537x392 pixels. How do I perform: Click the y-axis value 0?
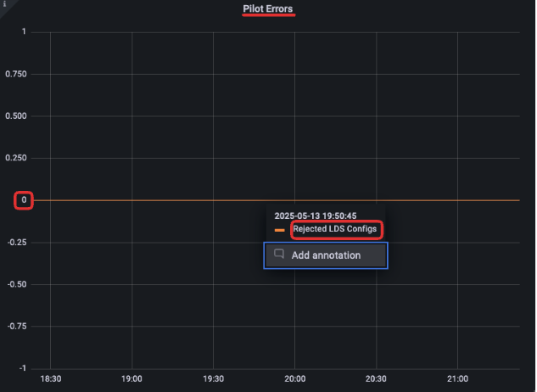click(24, 199)
